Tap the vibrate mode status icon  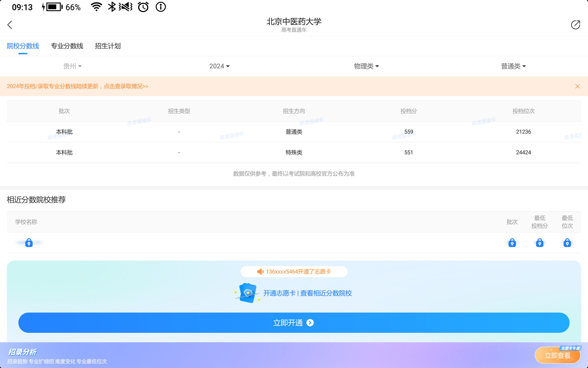[x=126, y=7]
